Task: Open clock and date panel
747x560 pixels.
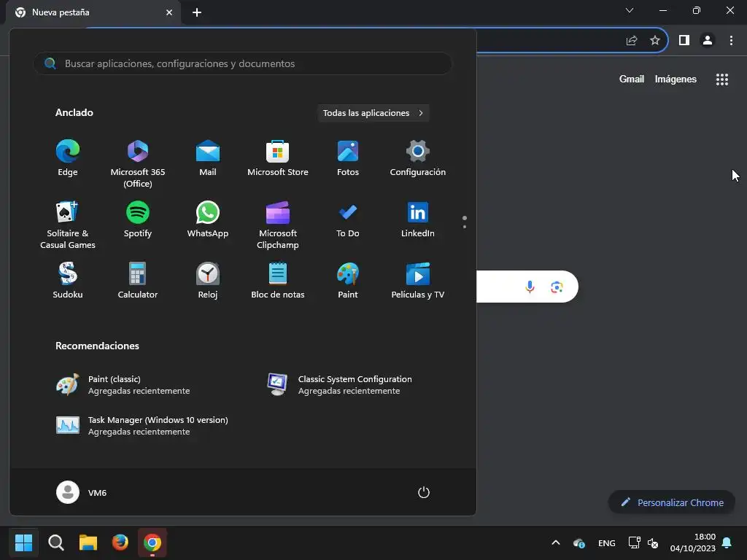Action: (x=693, y=542)
